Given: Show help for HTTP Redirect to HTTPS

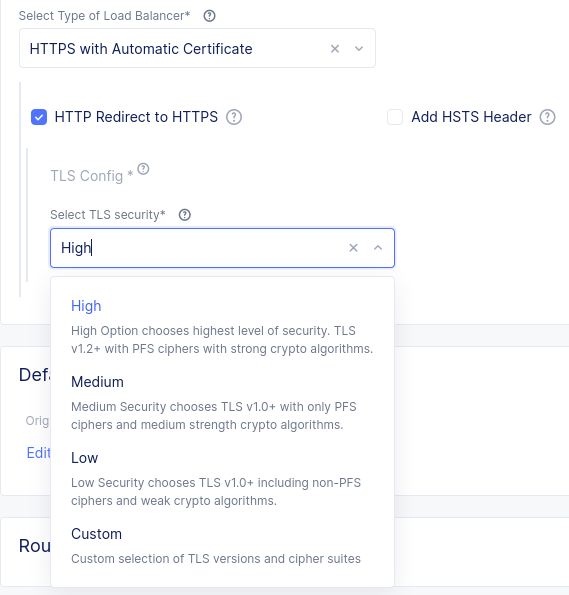Looking at the screenshot, I should point(234,117).
